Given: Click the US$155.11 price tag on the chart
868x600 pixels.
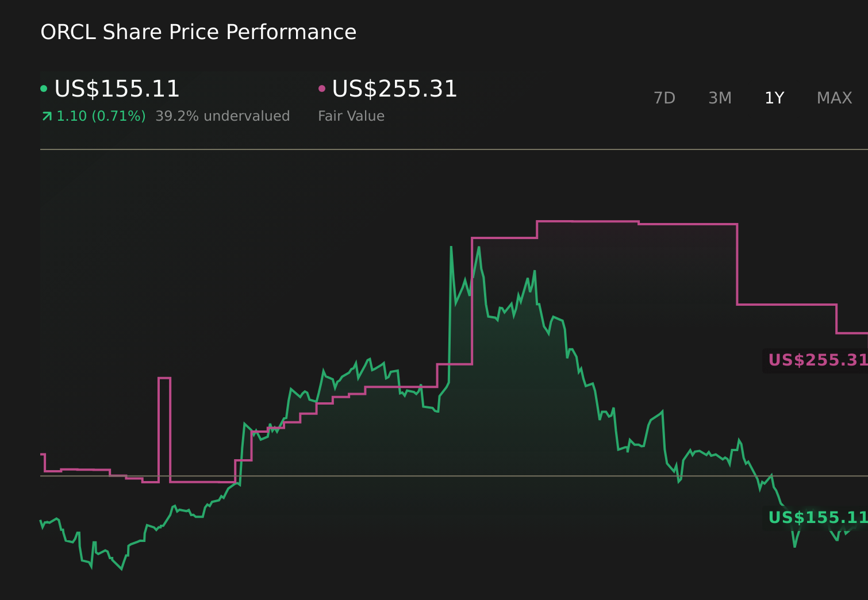Looking at the screenshot, I should (x=815, y=518).
